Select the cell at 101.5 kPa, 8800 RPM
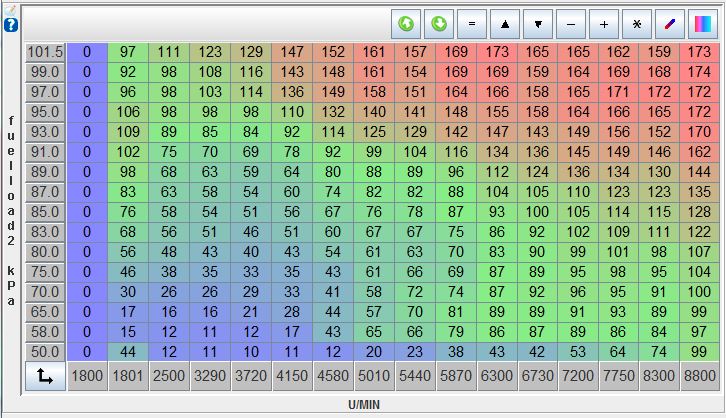Viewport: 726px width, 418px height. pyautogui.click(x=699, y=52)
